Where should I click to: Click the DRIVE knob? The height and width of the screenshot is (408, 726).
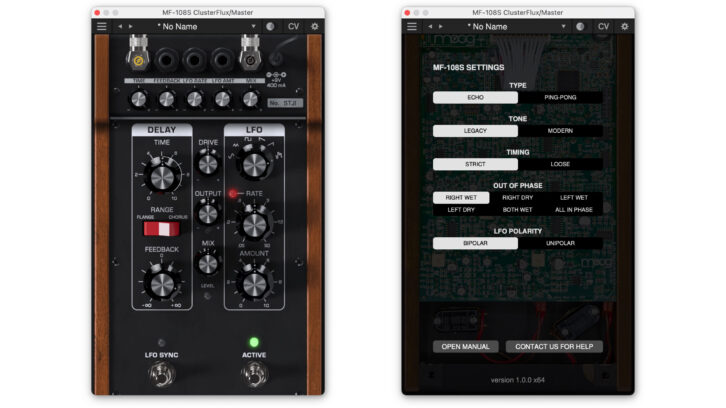tap(208, 164)
